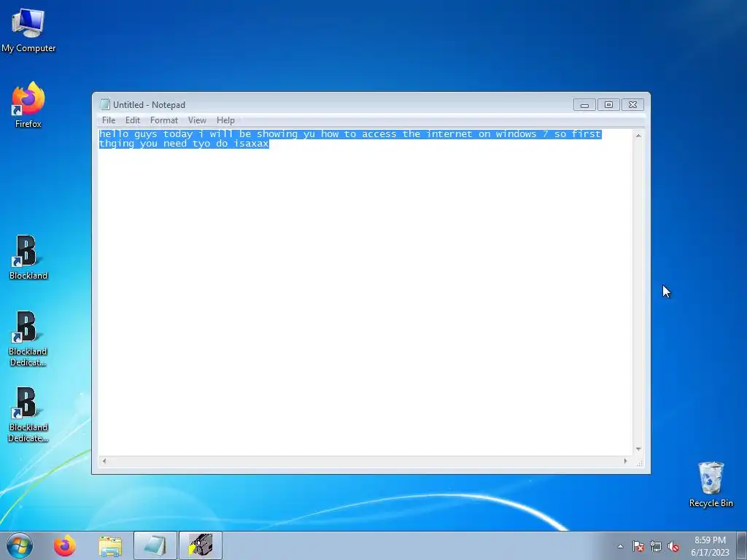Minimize the Notepad window

pyautogui.click(x=584, y=105)
